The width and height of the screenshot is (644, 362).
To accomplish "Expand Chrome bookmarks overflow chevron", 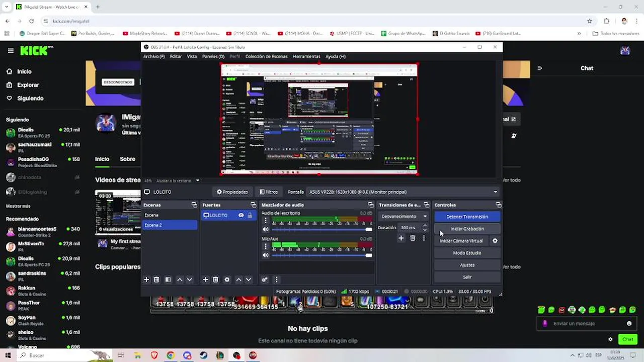I will pyautogui.click(x=579, y=34).
